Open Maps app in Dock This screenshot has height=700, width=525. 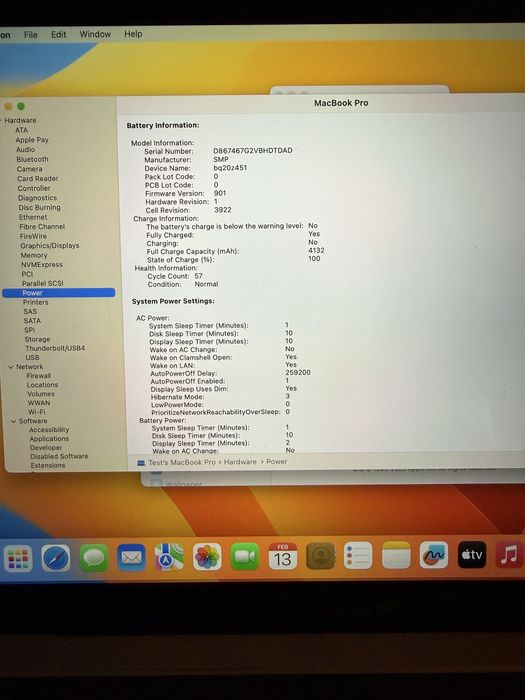[x=169, y=557]
